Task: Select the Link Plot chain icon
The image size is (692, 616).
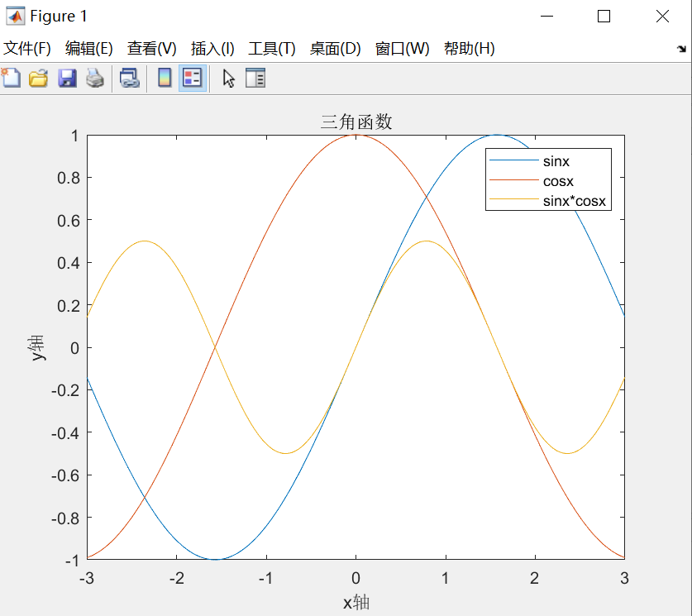Action: pyautogui.click(x=129, y=78)
